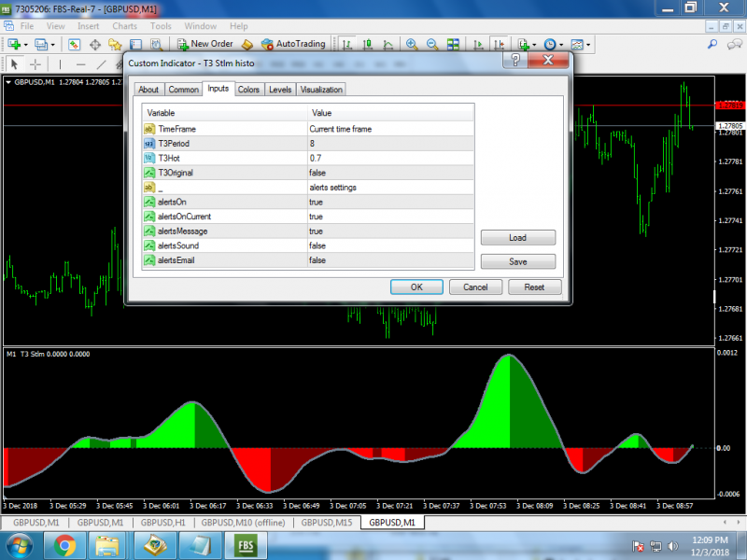Viewport: 747px width, 560px height.
Task: Select the Trendline drawing tool
Action: coord(102,63)
